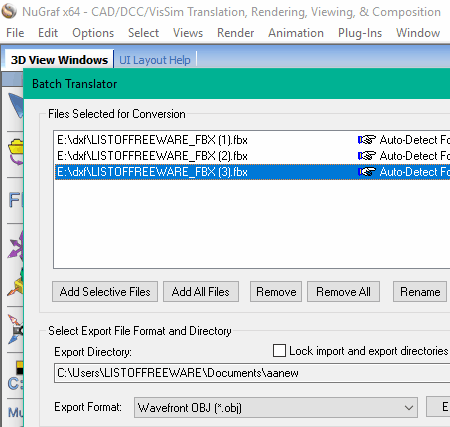Click the Add All Files button
Viewport: 450px width, 427px height.
pyautogui.click(x=201, y=292)
